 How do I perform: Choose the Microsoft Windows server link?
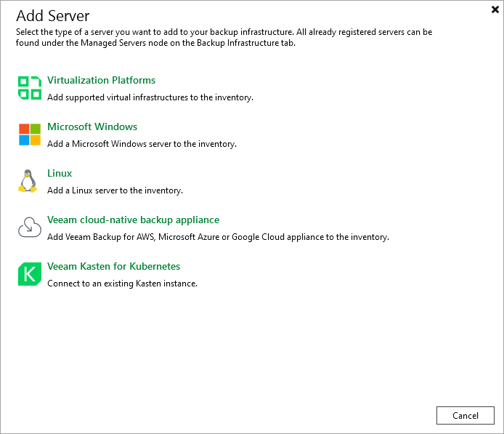[92, 126]
